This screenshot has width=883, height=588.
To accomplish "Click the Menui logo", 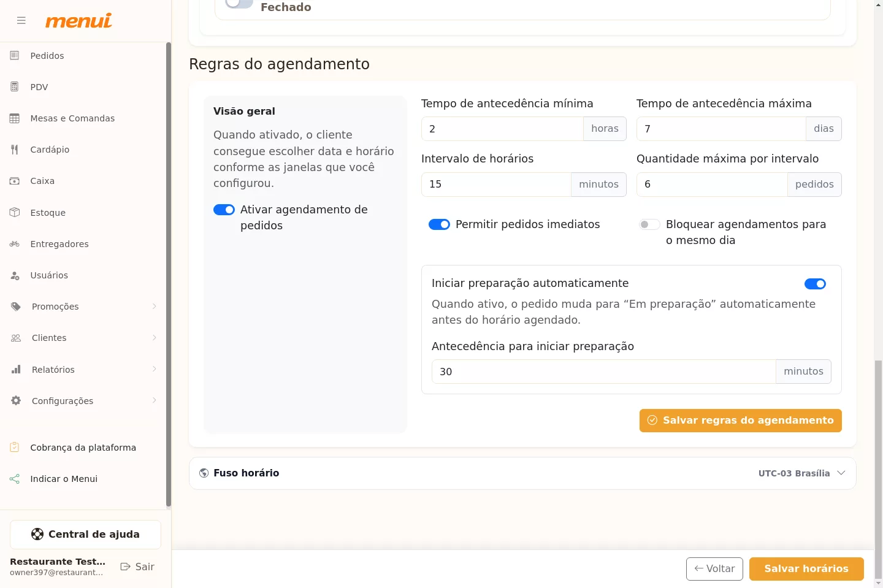I will pos(78,21).
